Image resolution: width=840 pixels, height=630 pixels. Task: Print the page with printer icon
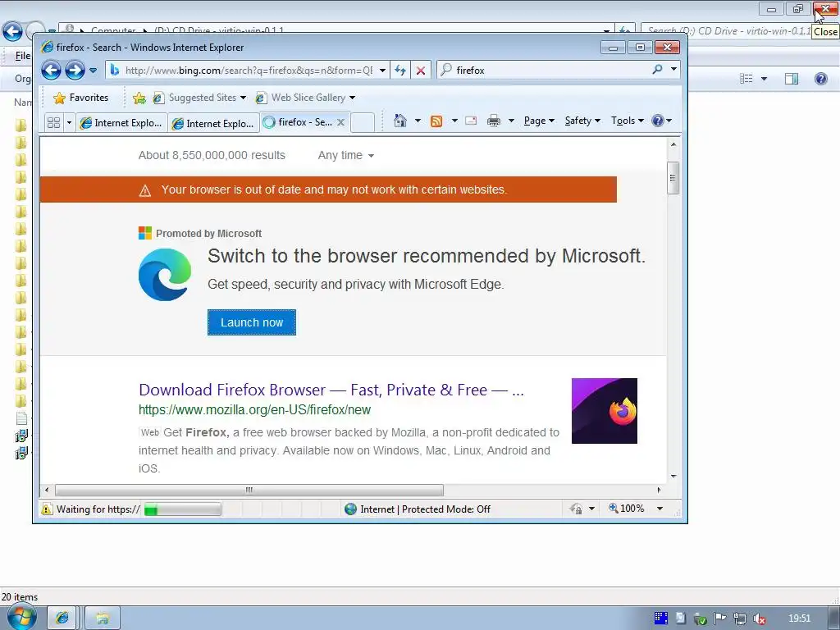tap(493, 121)
